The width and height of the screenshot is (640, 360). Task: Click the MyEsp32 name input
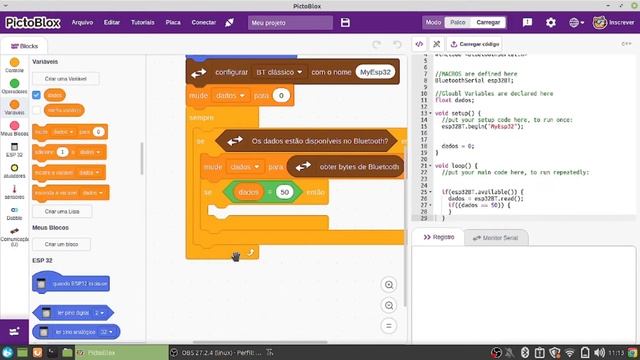(x=375, y=72)
